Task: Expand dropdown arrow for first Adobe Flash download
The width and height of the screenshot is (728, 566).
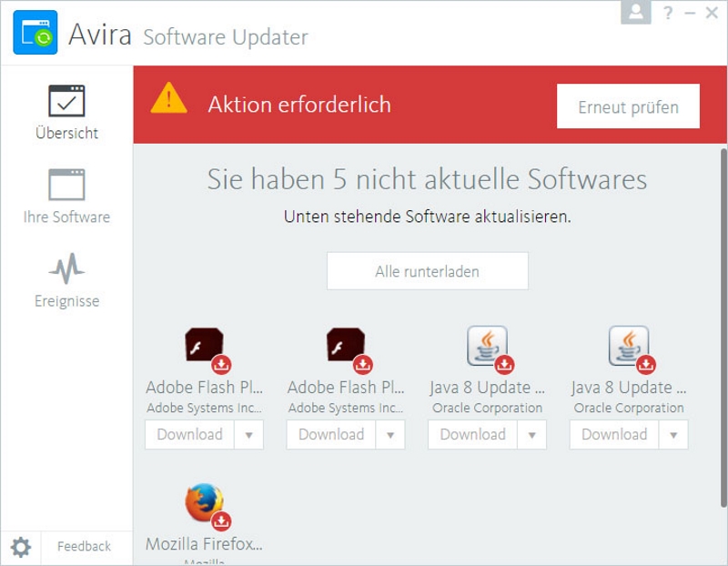Action: point(248,435)
